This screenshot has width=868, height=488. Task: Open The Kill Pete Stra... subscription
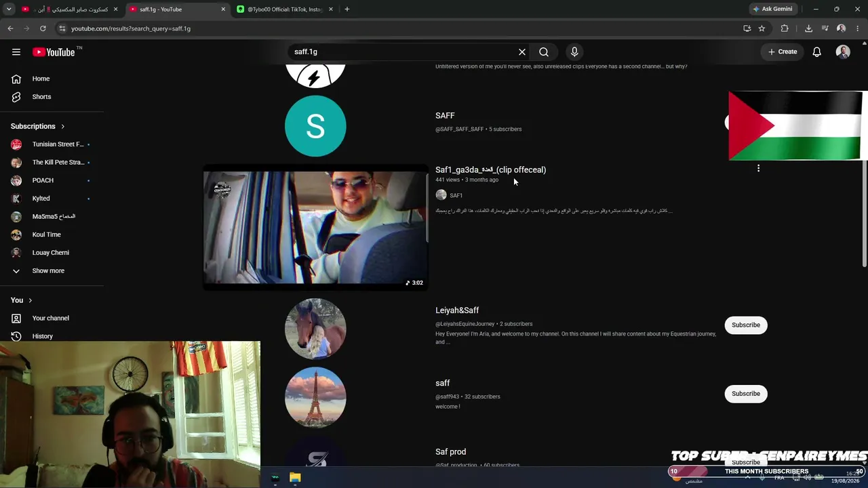click(52, 162)
